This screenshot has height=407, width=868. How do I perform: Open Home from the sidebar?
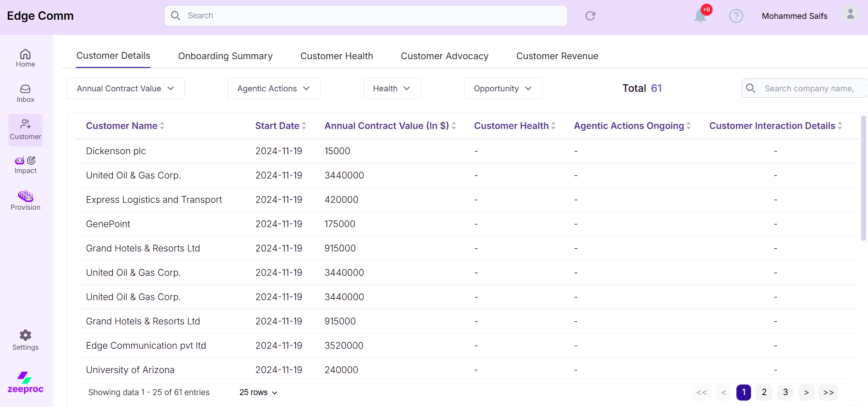click(x=25, y=58)
